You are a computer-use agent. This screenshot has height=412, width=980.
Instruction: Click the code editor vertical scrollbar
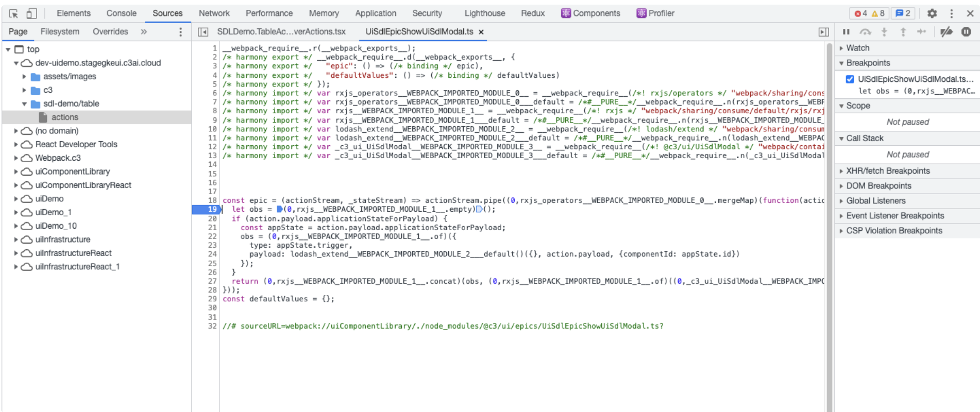(829, 227)
